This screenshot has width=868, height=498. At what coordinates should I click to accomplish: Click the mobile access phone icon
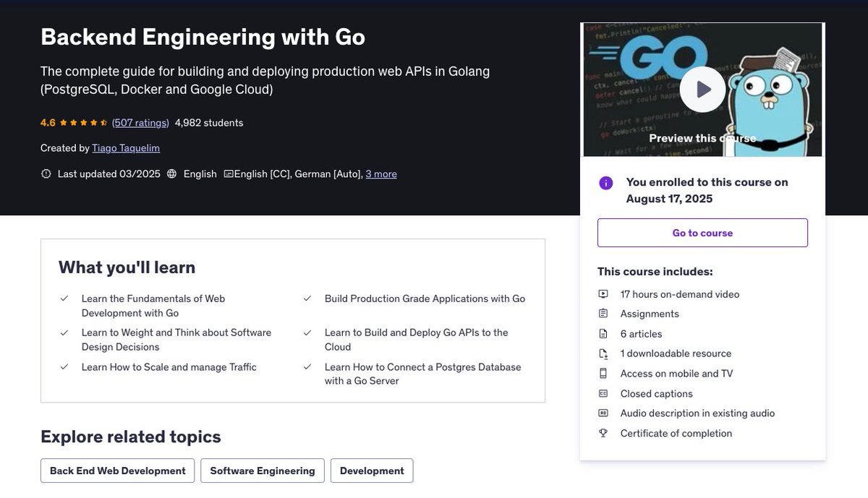coord(603,374)
